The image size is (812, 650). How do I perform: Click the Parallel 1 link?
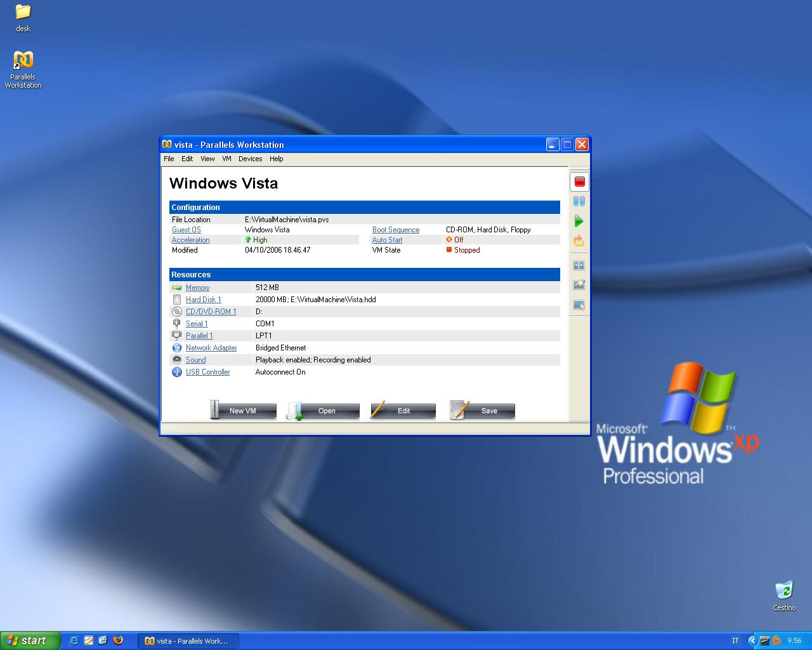coord(199,336)
